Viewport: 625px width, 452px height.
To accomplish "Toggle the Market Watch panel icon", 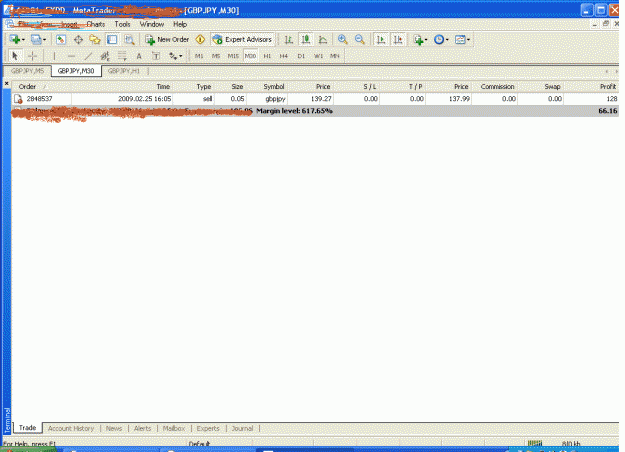I will [61, 39].
